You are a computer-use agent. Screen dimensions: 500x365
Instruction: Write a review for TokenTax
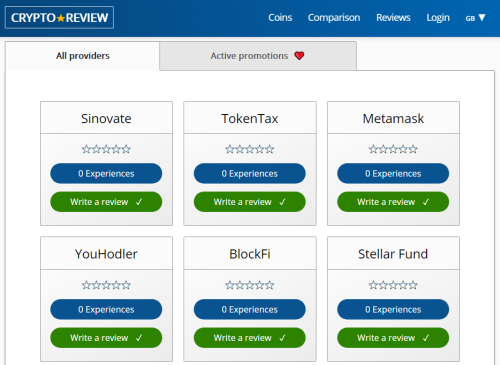250,202
